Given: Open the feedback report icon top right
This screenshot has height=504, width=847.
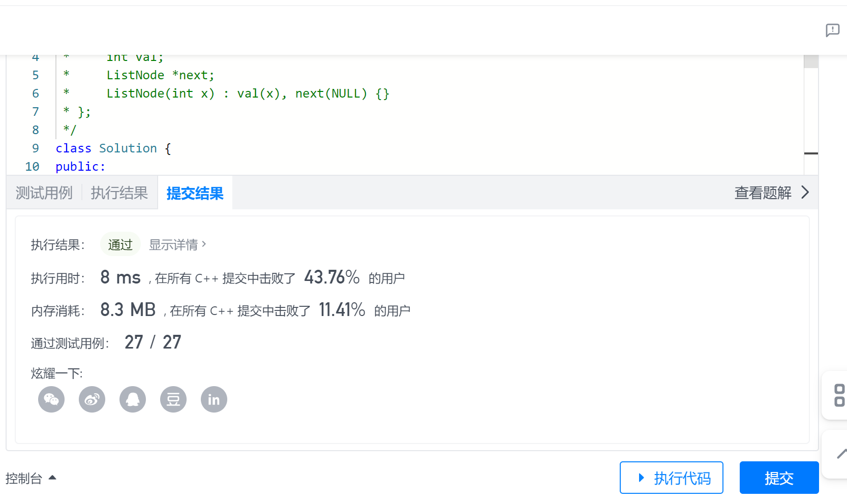Looking at the screenshot, I should coord(832,30).
